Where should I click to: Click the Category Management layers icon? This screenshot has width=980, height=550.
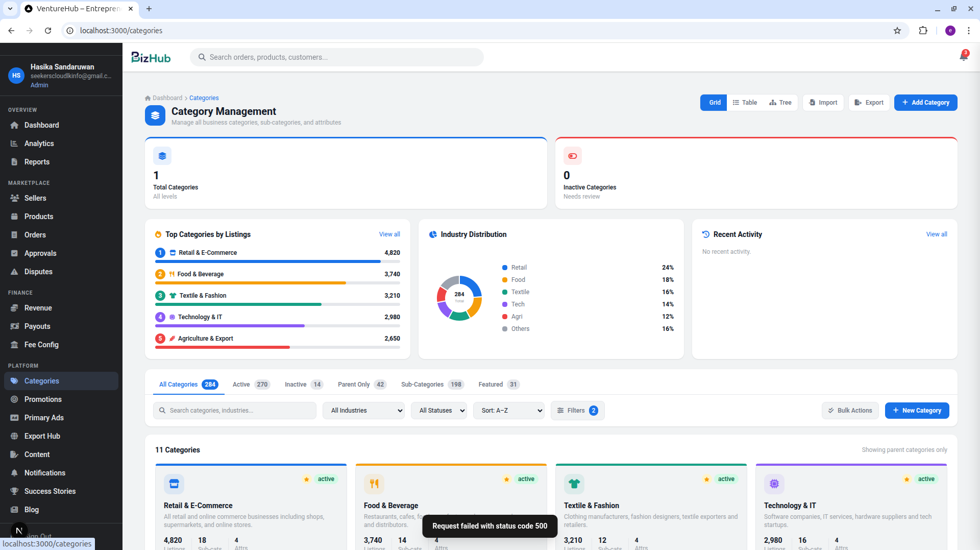(155, 115)
